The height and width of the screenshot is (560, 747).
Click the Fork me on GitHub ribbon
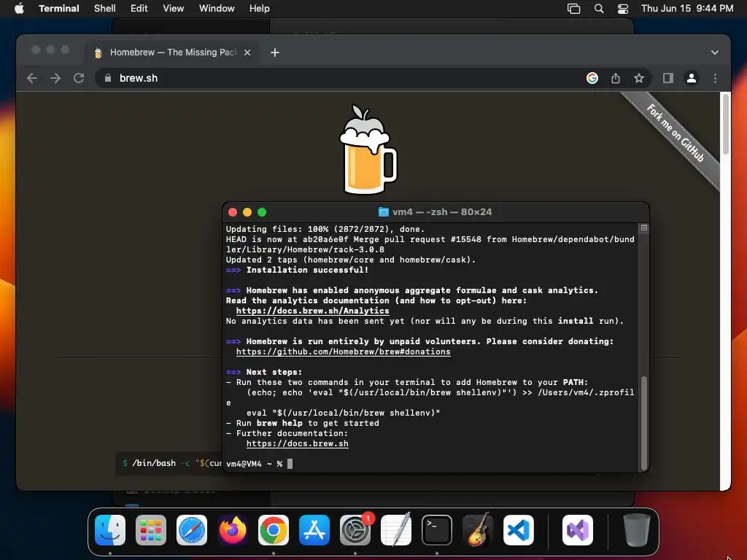(676, 133)
